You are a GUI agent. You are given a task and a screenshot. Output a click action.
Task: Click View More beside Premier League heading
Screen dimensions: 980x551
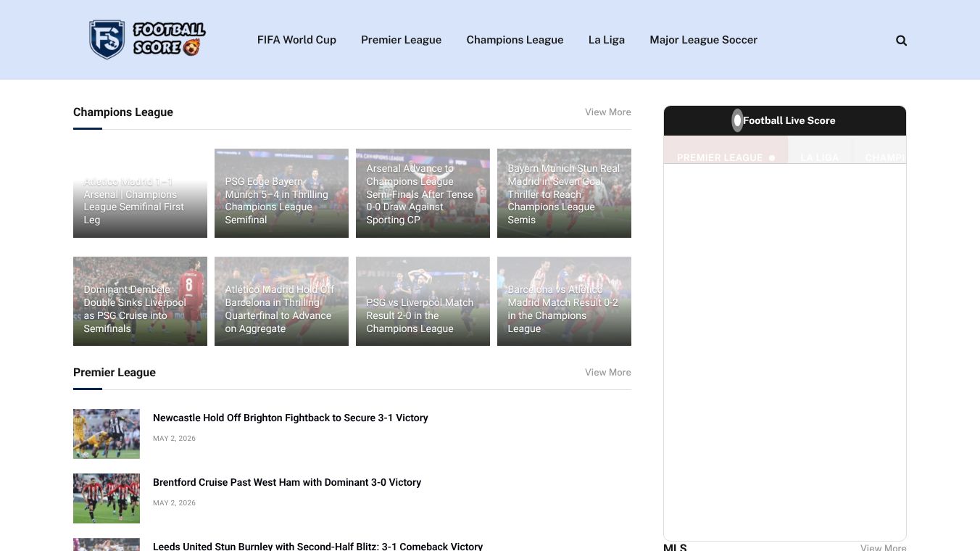(607, 372)
